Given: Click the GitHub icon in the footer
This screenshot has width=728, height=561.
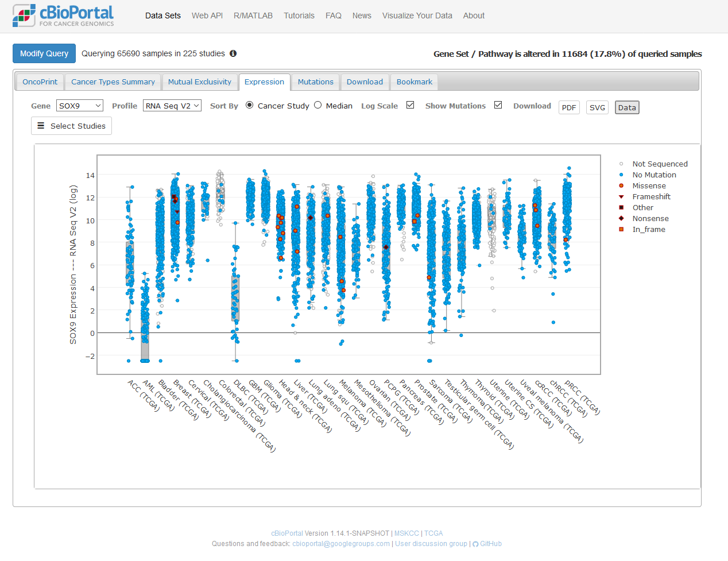Looking at the screenshot, I should point(475,544).
